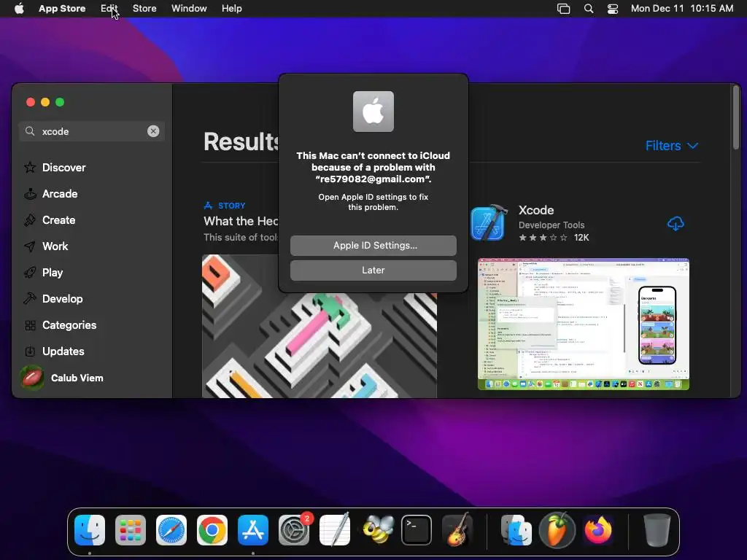This screenshot has height=560, width=747.
Task: Click the yellow minimize window button
Action: coord(45,102)
